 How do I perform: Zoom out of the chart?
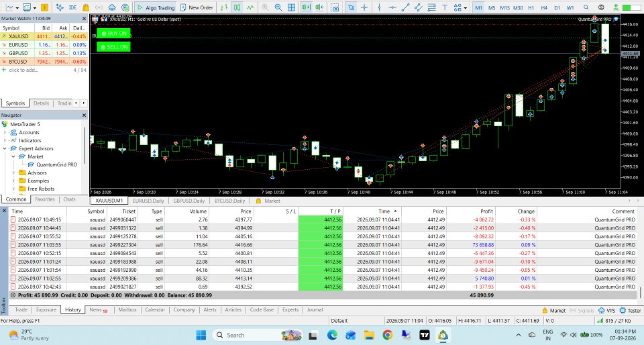point(278,7)
